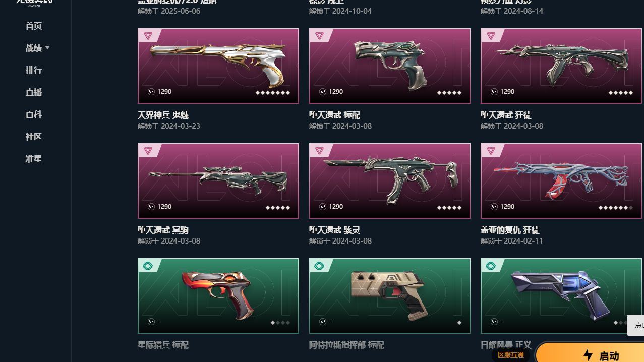Open the 社区 section
This screenshot has height=362, width=644.
coord(34,137)
